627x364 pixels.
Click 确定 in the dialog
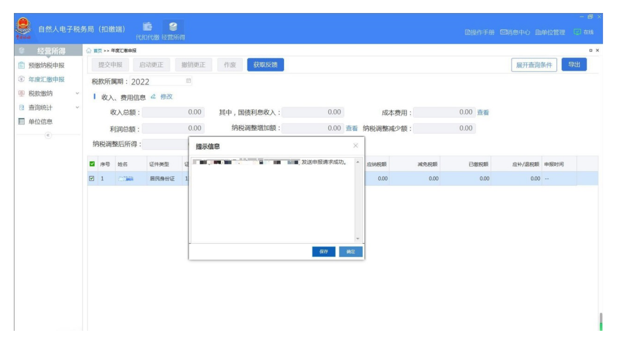[x=351, y=251]
